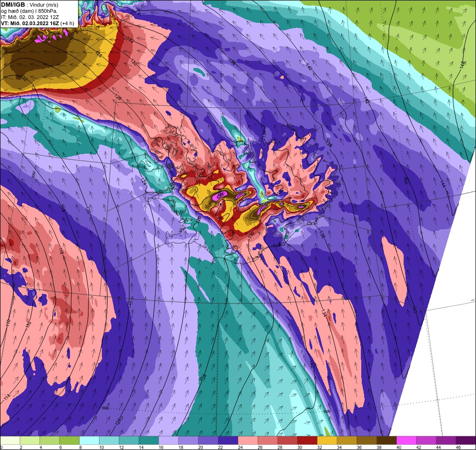Click the magenta legend swatch between 40 and 42
Viewport: 476px width, 450px height.
407,440
